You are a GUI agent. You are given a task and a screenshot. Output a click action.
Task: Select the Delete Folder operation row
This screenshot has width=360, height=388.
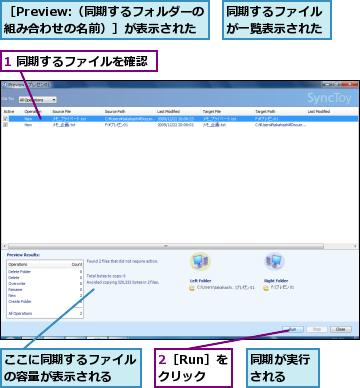click(x=45, y=272)
